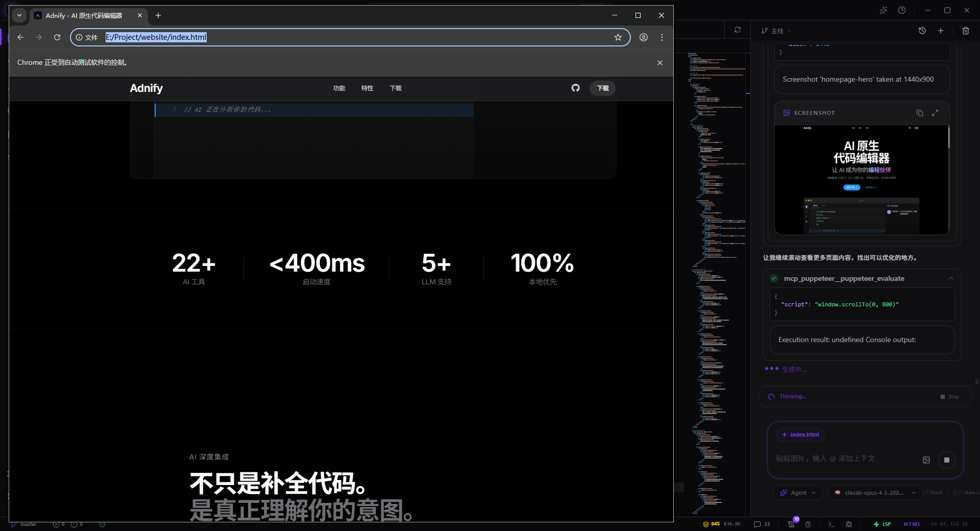
Task: Open the Agent mode dropdown
Action: [x=798, y=493]
